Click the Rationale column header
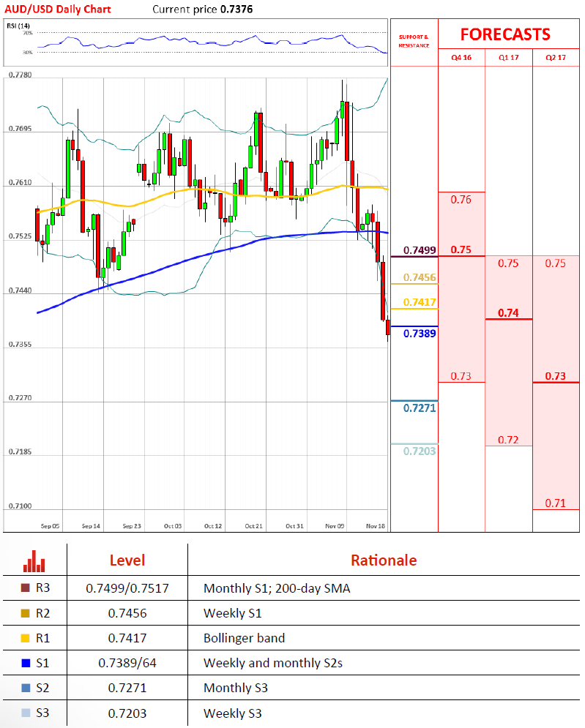585x728 pixels. click(384, 560)
